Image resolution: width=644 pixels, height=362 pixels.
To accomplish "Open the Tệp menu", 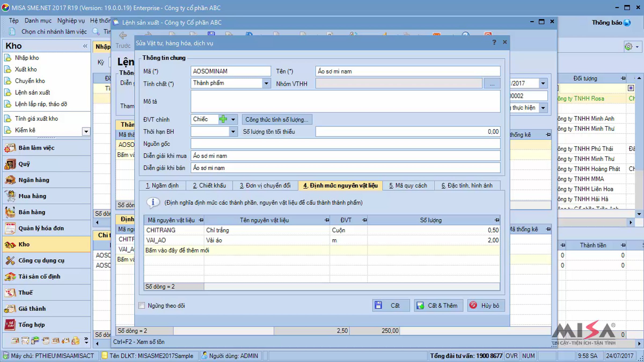I will click(14, 21).
